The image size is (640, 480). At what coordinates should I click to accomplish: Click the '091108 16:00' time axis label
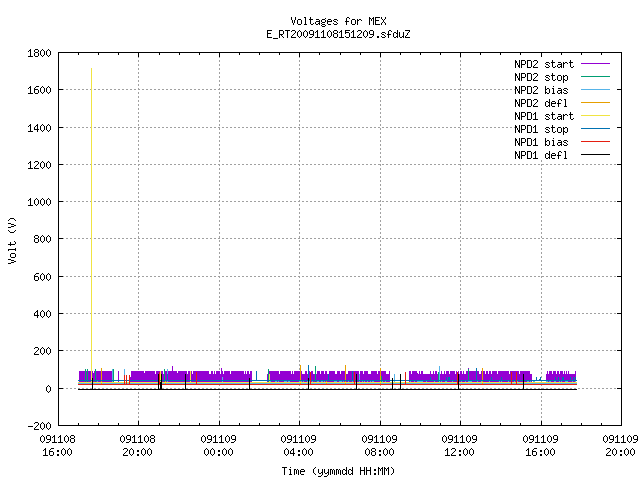58,445
